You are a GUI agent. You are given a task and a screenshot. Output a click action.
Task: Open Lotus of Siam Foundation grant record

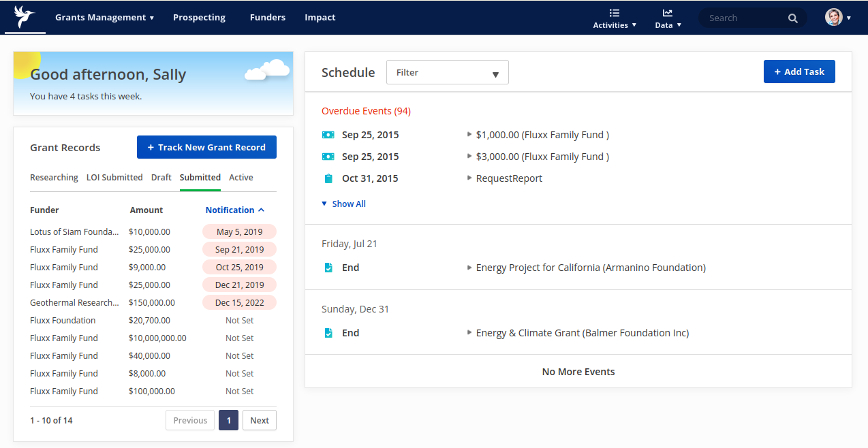74,231
